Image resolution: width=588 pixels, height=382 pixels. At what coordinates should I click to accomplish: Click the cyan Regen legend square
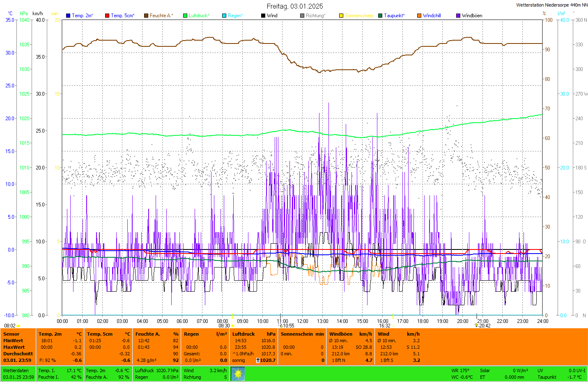coord(224,16)
